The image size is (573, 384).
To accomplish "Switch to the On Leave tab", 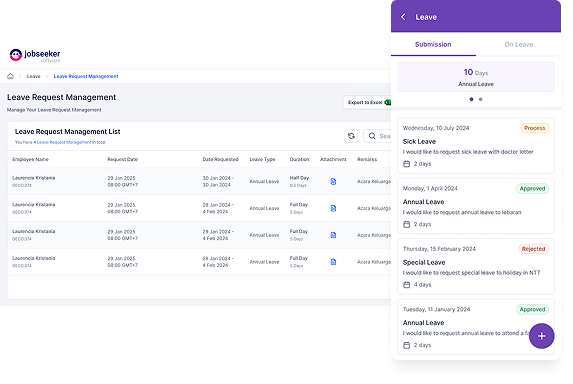I will coord(519,45).
